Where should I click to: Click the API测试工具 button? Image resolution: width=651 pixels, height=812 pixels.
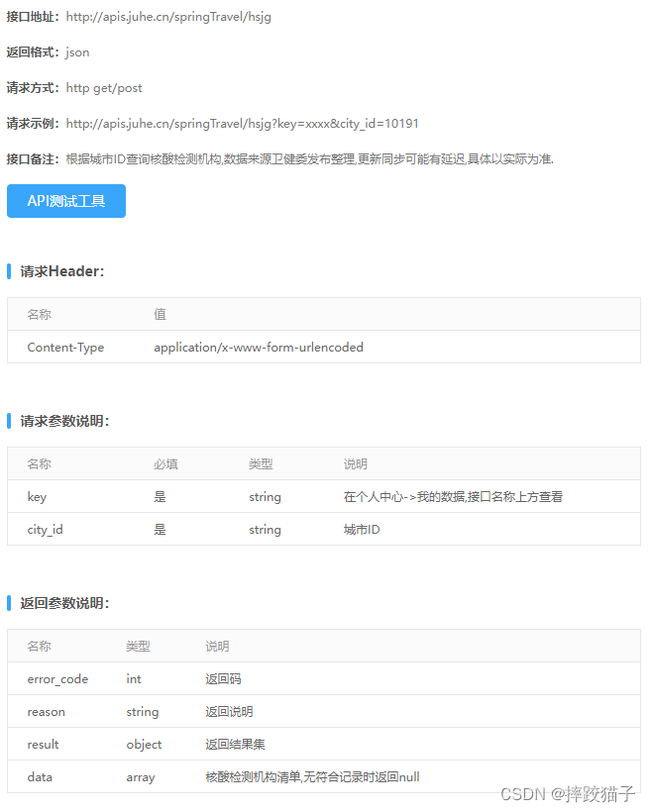coord(66,201)
